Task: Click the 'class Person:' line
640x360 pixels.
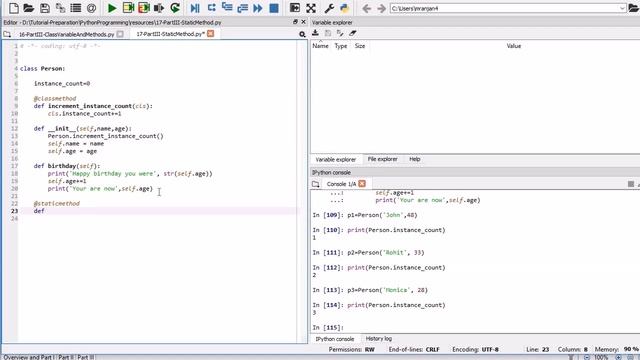Action: (x=42, y=69)
